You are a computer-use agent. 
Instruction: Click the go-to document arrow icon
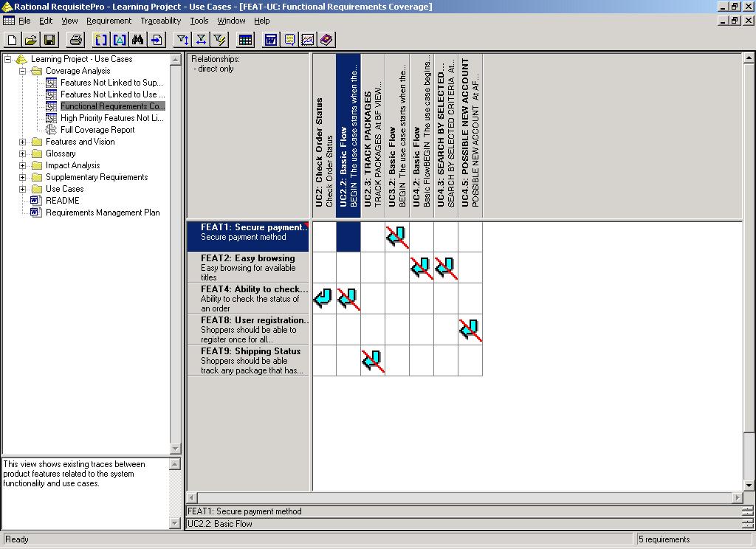(x=157, y=40)
